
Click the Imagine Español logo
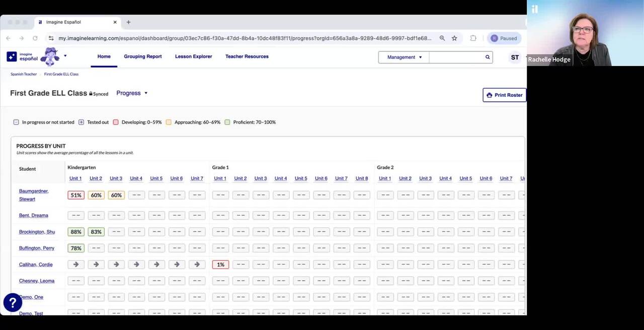(x=22, y=56)
